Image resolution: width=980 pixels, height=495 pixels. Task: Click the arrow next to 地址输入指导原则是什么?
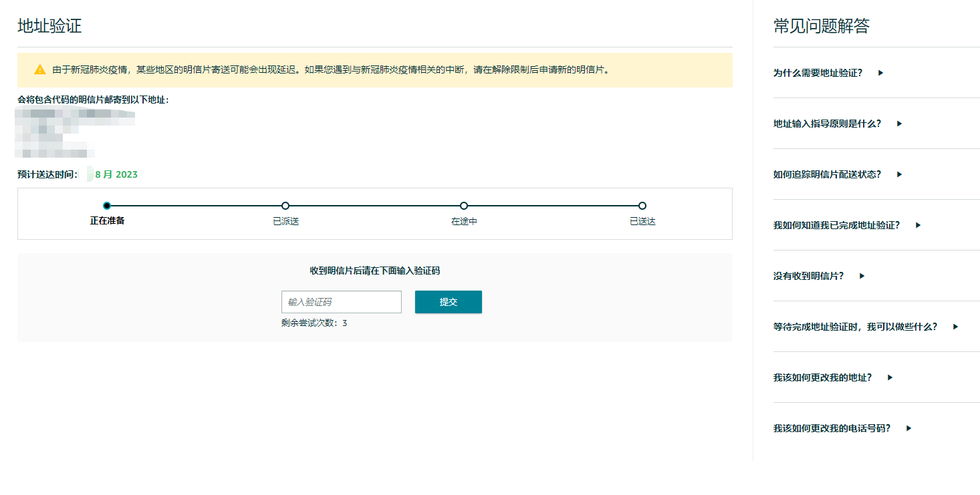899,124
